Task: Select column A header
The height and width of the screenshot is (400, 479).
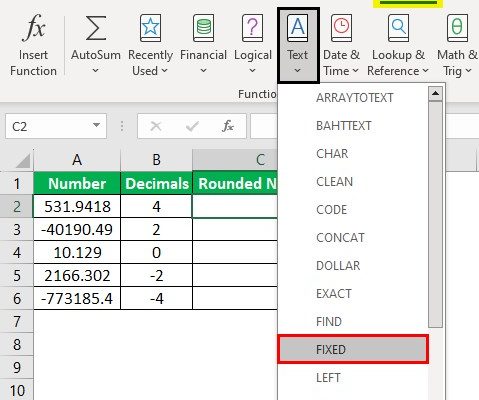Action: [77, 160]
